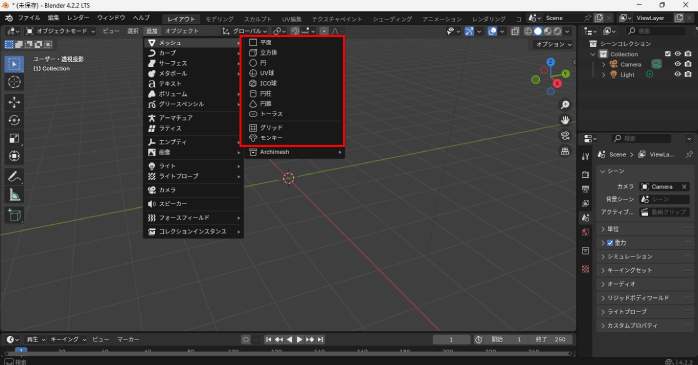Open the Render properties tab icon
This screenshot has height=365, width=698.
(585, 174)
